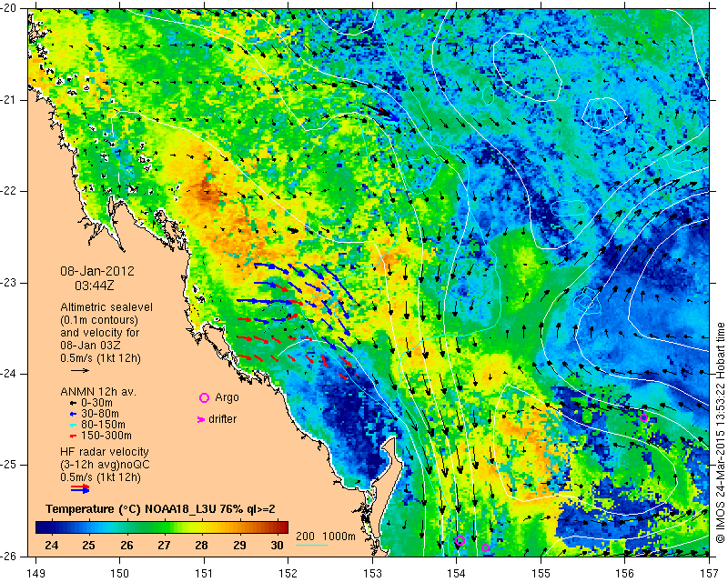Click the red and blue HF radar reference arrow
Image resolution: width=728 pixels, height=582 pixels.
tap(80, 488)
